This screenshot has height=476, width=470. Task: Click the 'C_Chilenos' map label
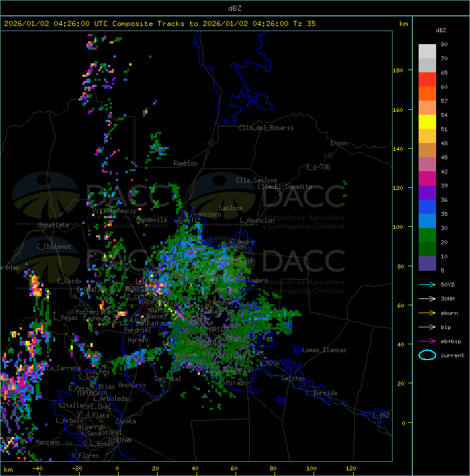tap(54, 246)
